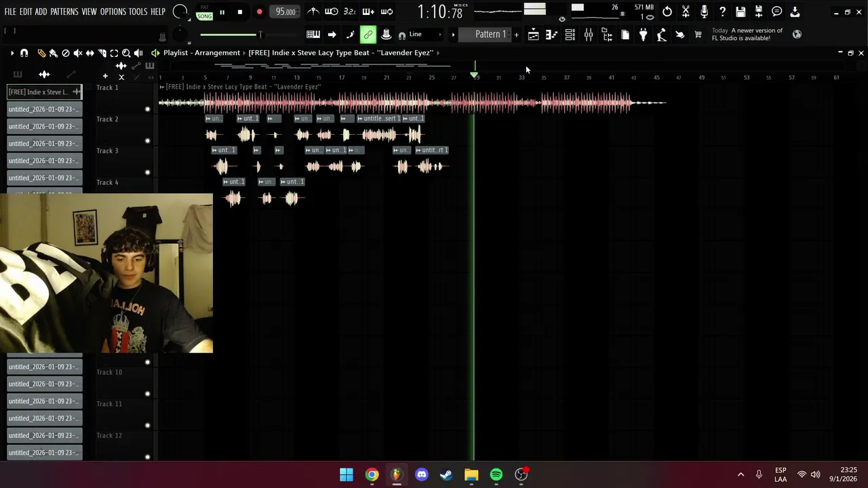The height and width of the screenshot is (488, 868).
Task: Open the TOOLS menu
Action: tap(138, 12)
